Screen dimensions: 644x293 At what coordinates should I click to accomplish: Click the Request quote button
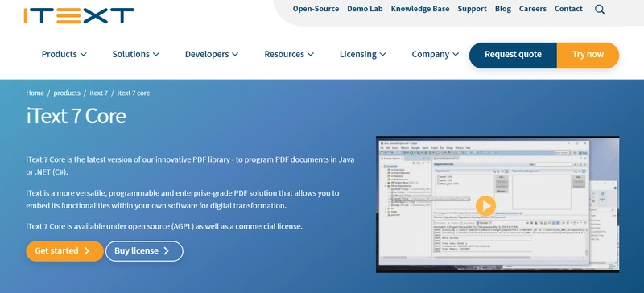(513, 55)
